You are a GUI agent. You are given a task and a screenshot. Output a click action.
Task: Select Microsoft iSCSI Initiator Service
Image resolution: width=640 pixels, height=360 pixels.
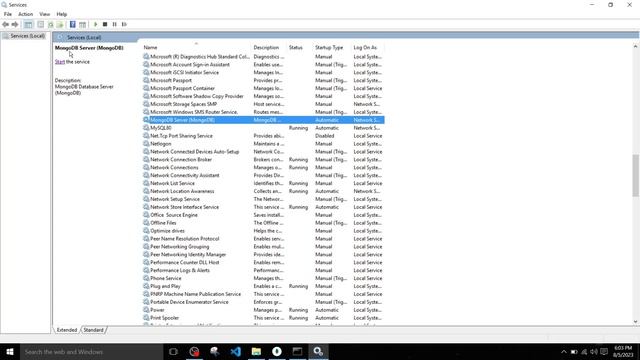184,72
